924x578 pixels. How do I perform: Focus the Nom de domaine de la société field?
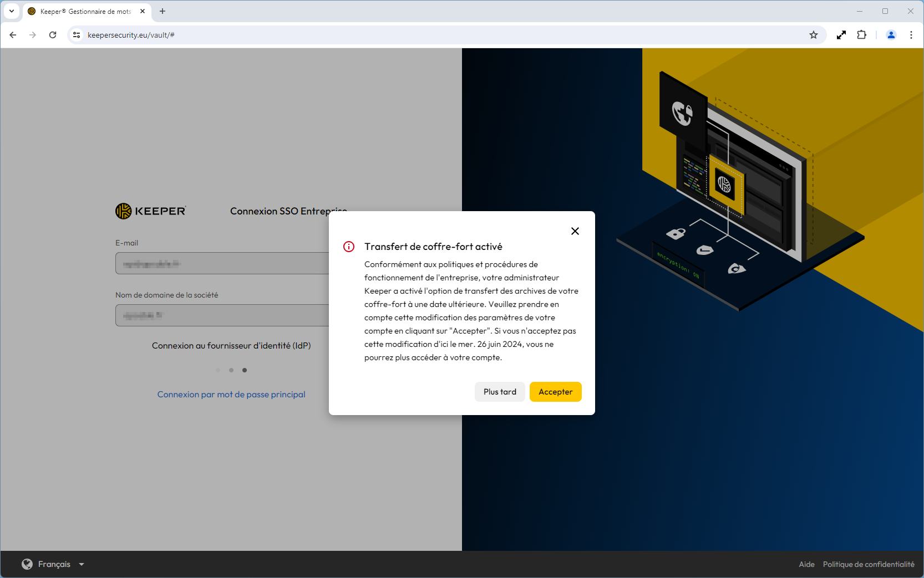222,315
